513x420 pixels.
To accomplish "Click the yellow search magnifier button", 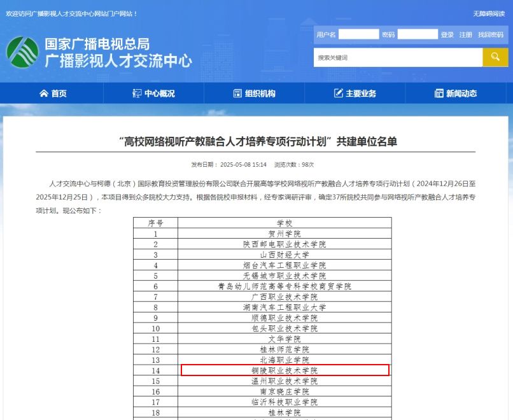I will click(x=495, y=57).
